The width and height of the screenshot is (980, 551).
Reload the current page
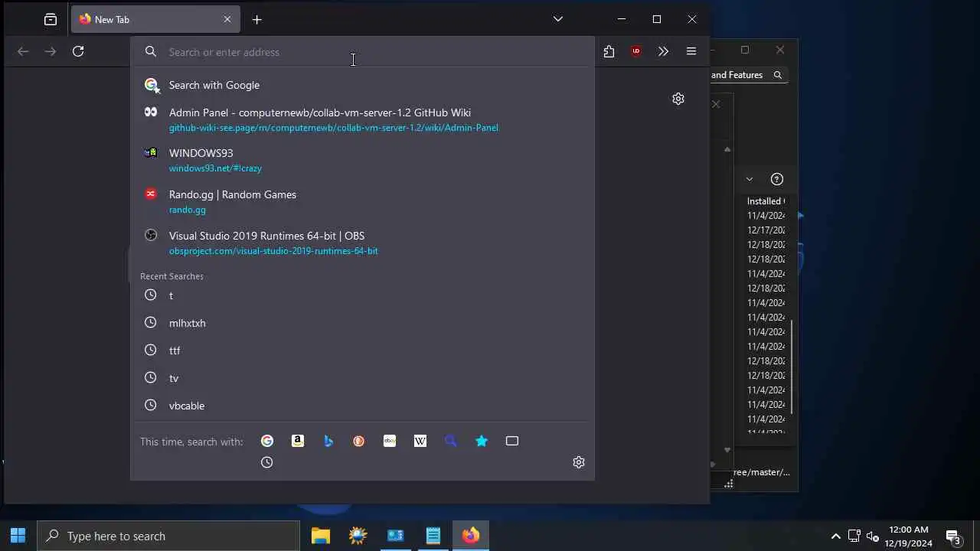[x=78, y=51]
